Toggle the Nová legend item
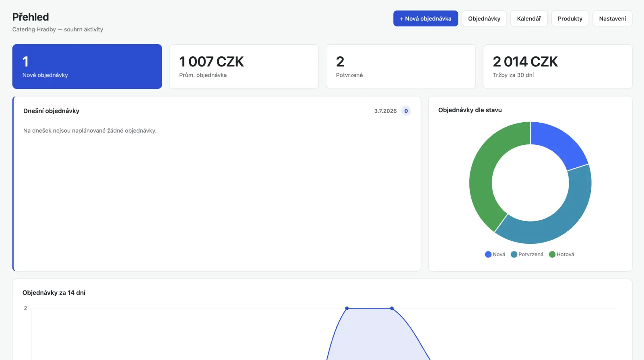 pyautogui.click(x=495, y=254)
